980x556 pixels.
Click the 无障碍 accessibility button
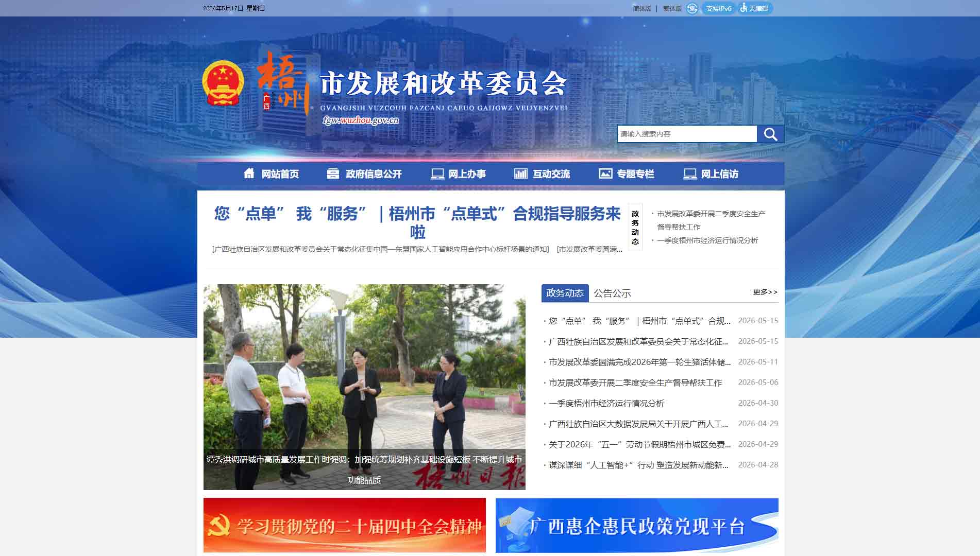[x=755, y=8]
